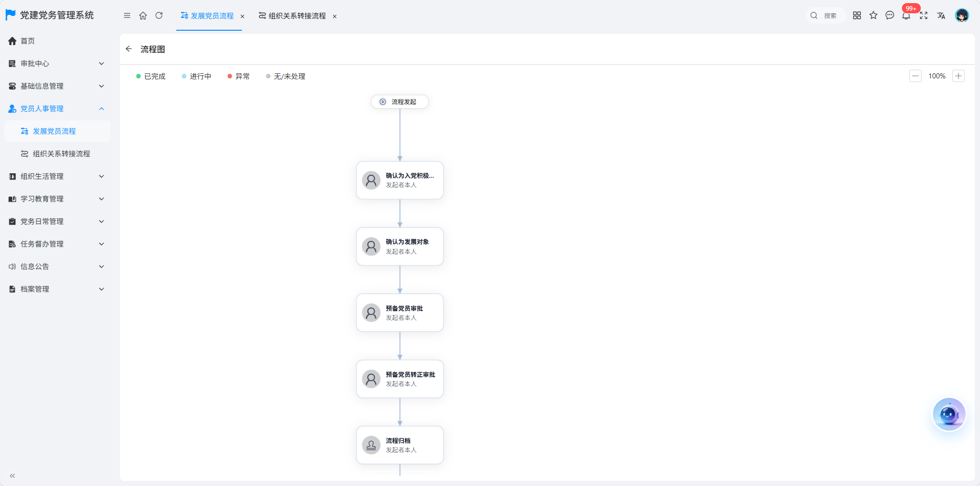
Task: Open the apps grid icon
Action: pos(857,15)
